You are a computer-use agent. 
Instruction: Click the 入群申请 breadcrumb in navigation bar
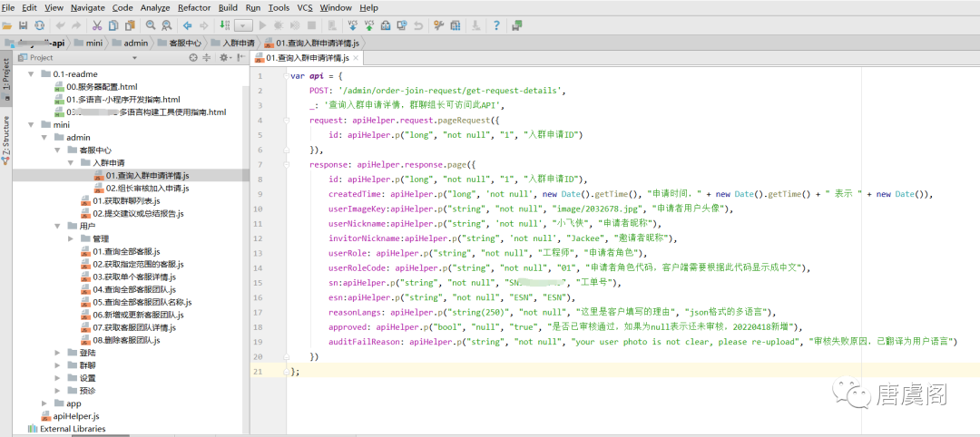(232, 44)
